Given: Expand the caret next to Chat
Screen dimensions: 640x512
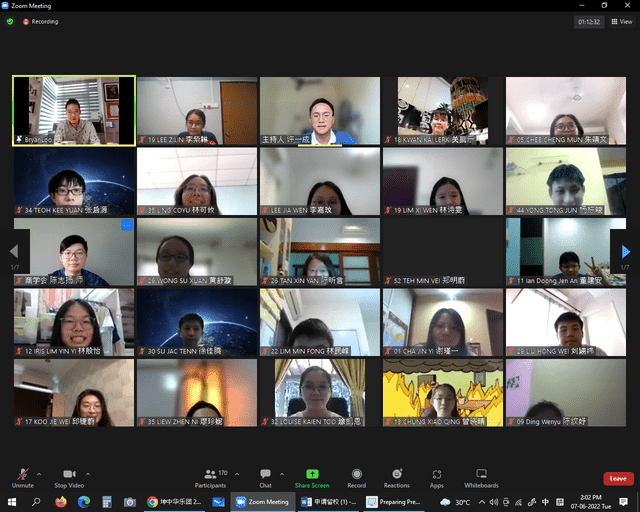Looking at the screenshot, I should 282,474.
